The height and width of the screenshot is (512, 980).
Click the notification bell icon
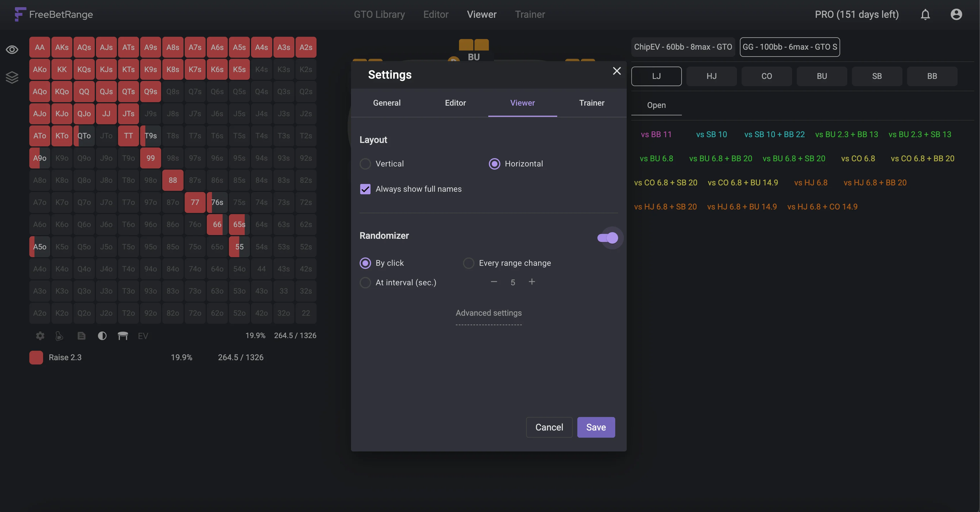pyautogui.click(x=925, y=14)
